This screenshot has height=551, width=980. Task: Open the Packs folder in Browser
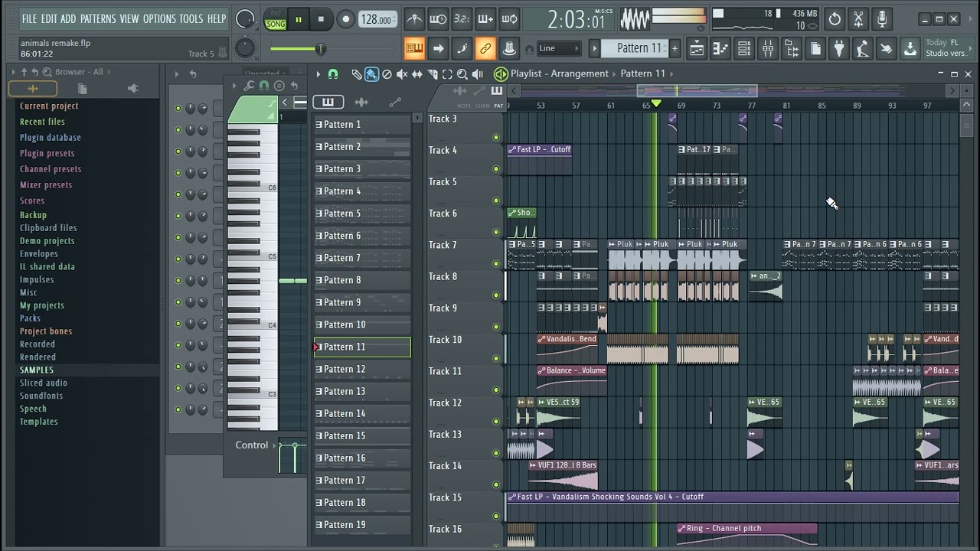[30, 318]
